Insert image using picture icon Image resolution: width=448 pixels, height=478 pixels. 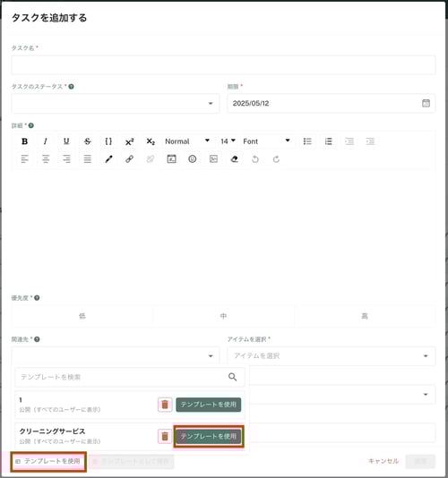coord(213,158)
